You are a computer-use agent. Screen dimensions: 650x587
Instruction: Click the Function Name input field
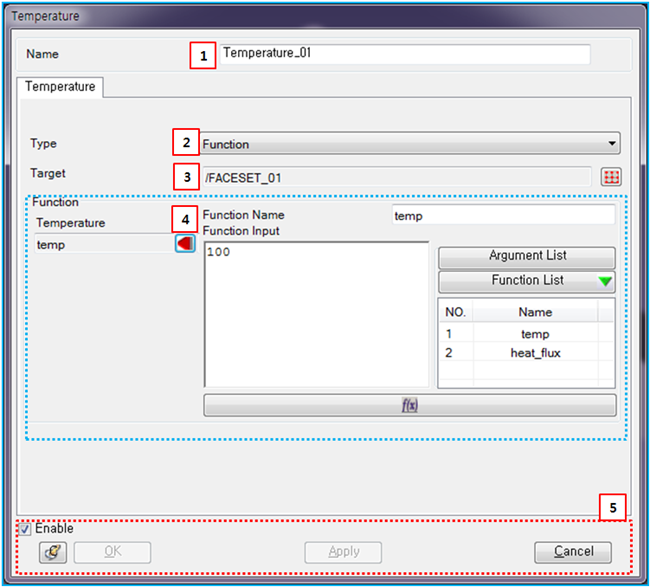coord(503,215)
